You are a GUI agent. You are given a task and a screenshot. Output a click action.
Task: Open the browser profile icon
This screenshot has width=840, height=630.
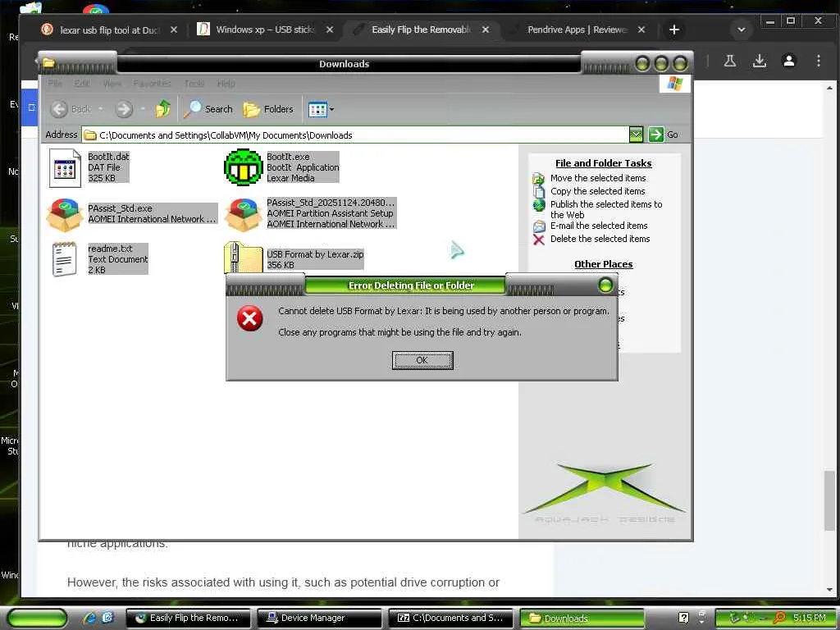pos(789,61)
